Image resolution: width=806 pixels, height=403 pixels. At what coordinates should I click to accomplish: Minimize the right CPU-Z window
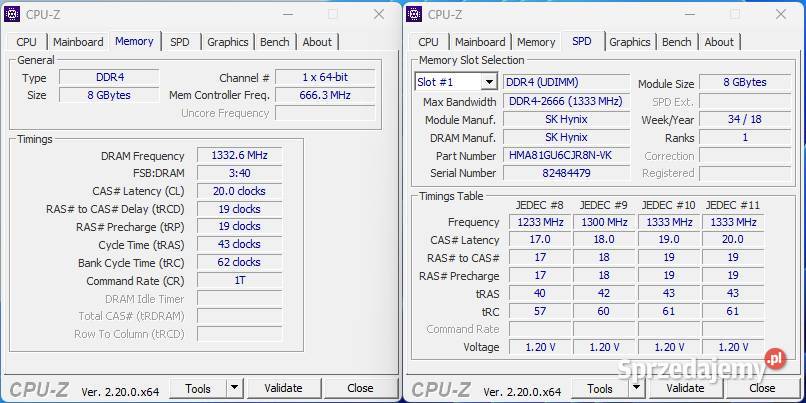[x=690, y=14]
